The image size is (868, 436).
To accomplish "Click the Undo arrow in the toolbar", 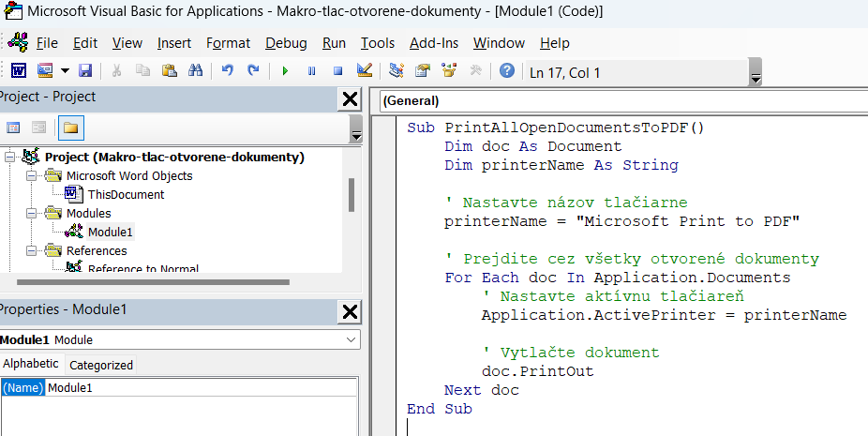I will 227,71.
